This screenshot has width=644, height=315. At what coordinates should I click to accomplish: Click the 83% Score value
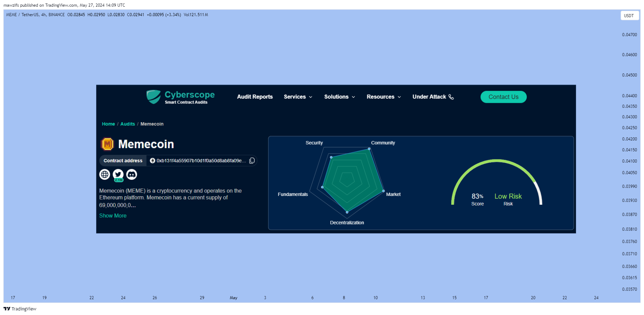(x=477, y=196)
